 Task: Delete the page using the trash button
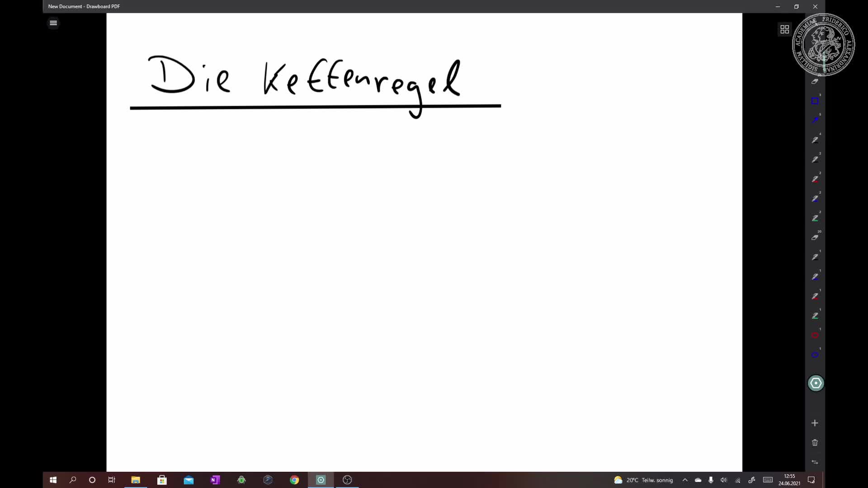coord(815,443)
